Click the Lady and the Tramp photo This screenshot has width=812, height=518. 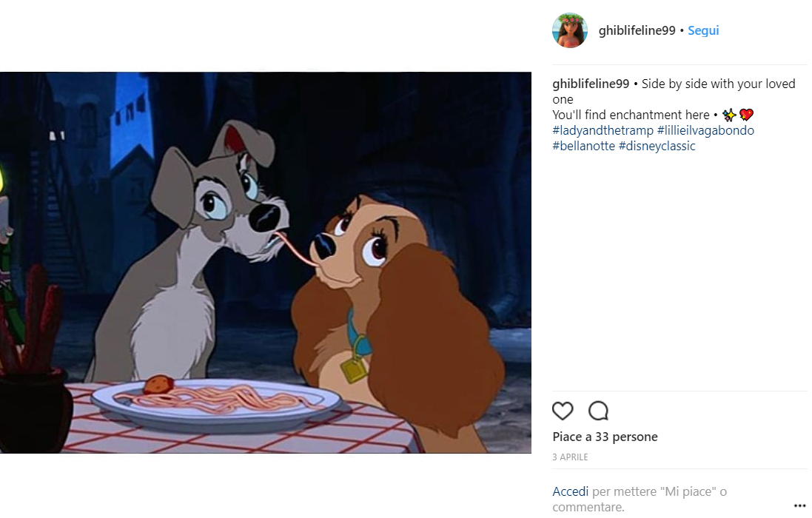pos(266,263)
